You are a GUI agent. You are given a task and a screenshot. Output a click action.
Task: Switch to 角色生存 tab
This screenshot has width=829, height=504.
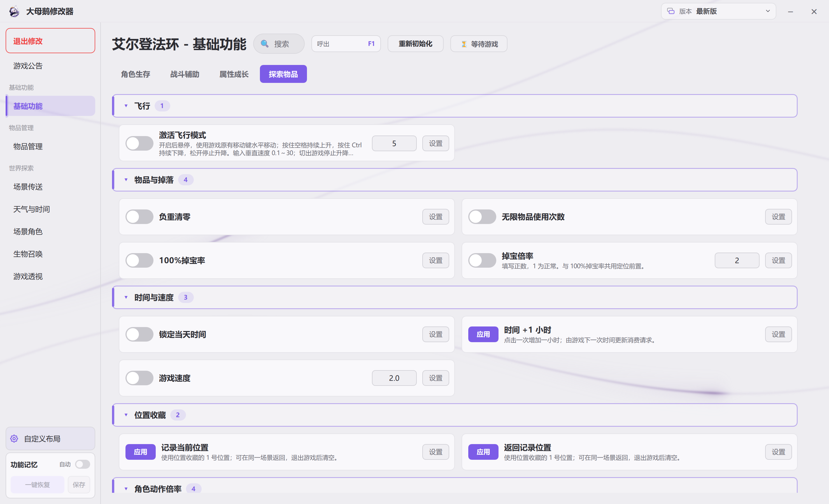(x=136, y=74)
